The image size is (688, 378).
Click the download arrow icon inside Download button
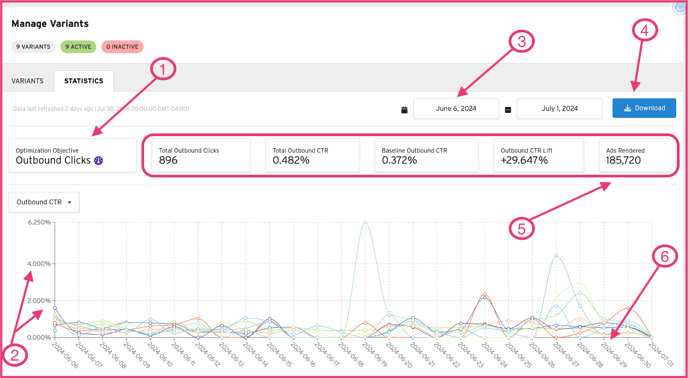pos(627,108)
